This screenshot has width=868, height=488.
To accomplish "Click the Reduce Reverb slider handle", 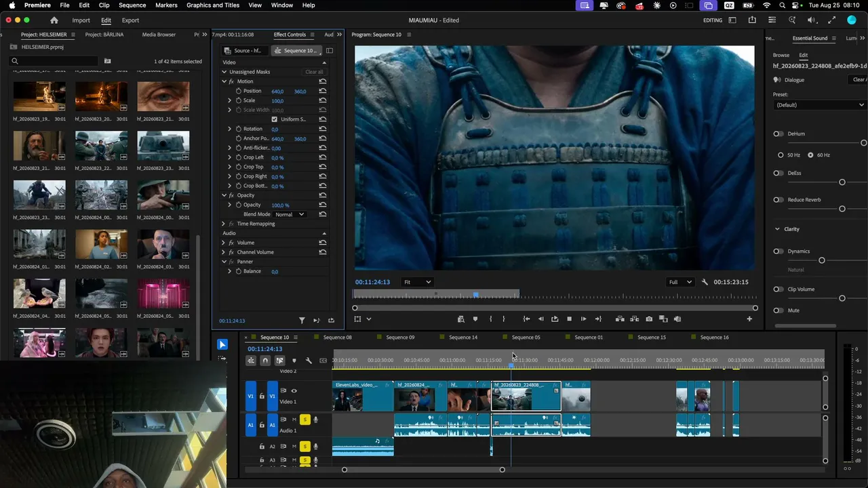I will point(842,209).
